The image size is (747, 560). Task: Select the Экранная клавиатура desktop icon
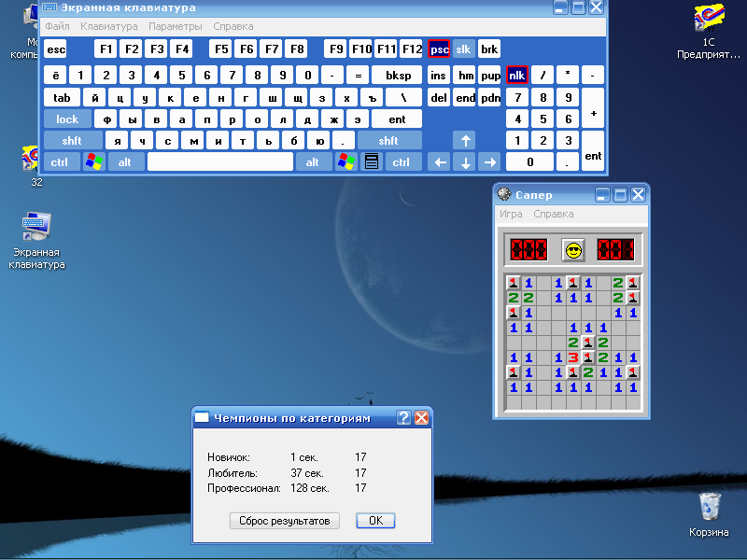coord(36,241)
